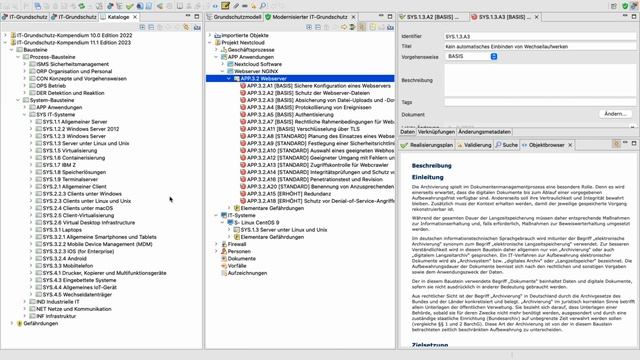Click the S- Linux CentOS 9 server icon
The image size is (640, 360).
[230, 222]
